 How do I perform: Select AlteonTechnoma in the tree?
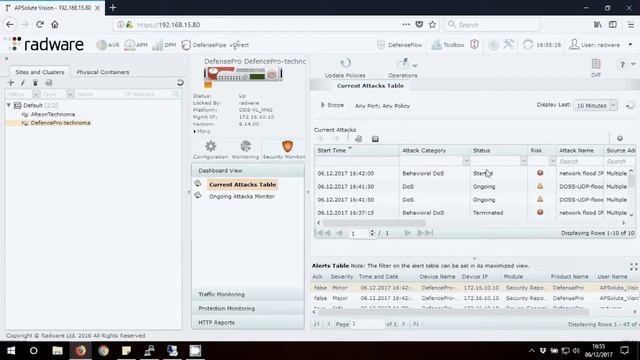pos(53,114)
